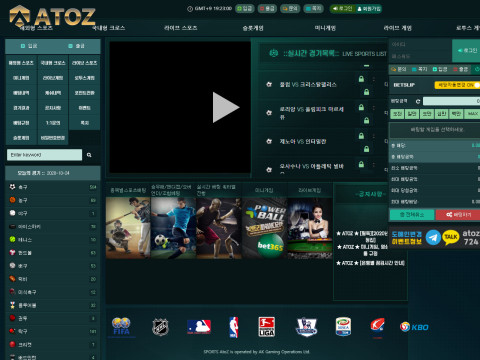Open the Premier League lion logo
Image resolution: width=480 pixels, height=360 pixels.
pyautogui.click(x=306, y=327)
